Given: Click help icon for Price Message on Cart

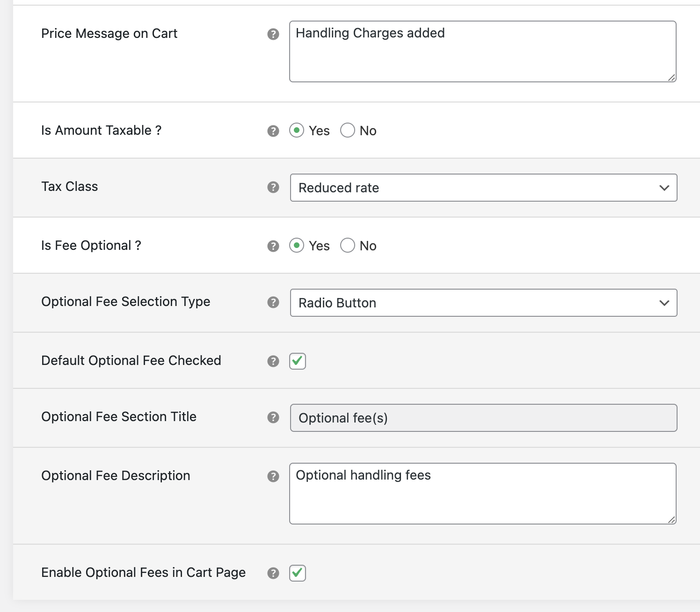Looking at the screenshot, I should click(x=273, y=34).
